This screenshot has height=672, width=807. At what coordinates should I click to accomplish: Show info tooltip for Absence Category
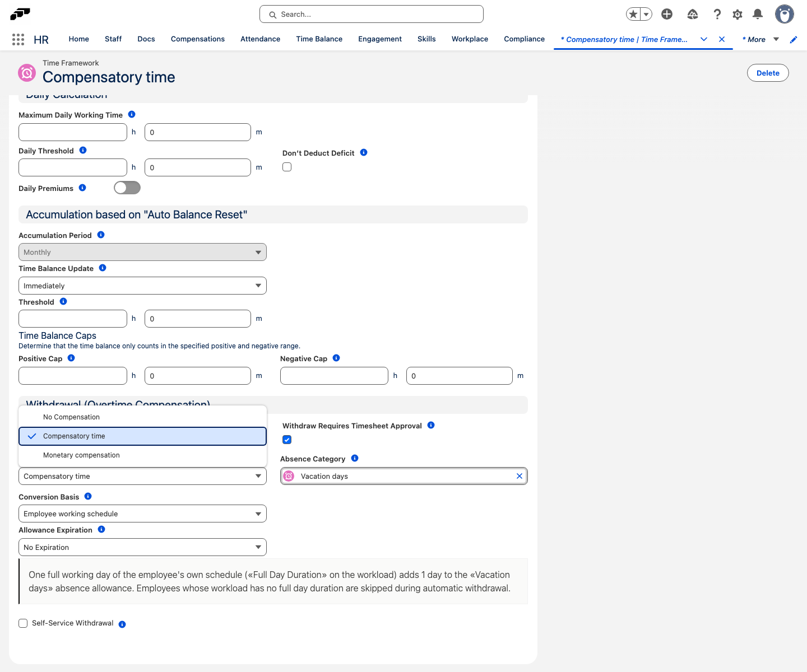(x=355, y=458)
